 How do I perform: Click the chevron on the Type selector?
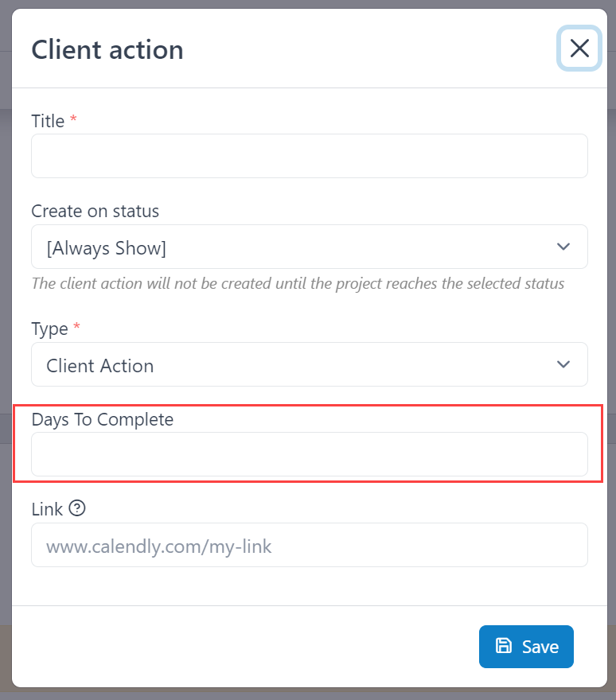563,364
